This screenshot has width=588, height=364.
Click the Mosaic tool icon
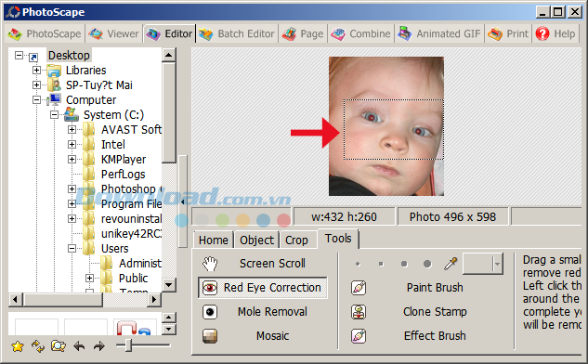tap(210, 336)
